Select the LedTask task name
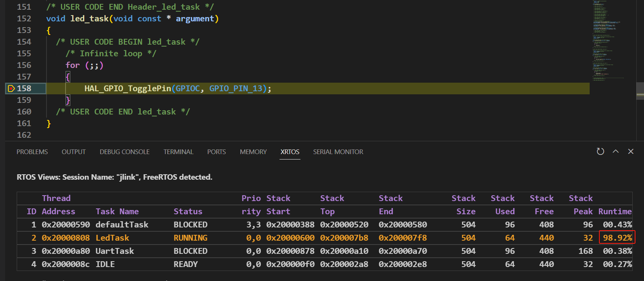 point(112,238)
